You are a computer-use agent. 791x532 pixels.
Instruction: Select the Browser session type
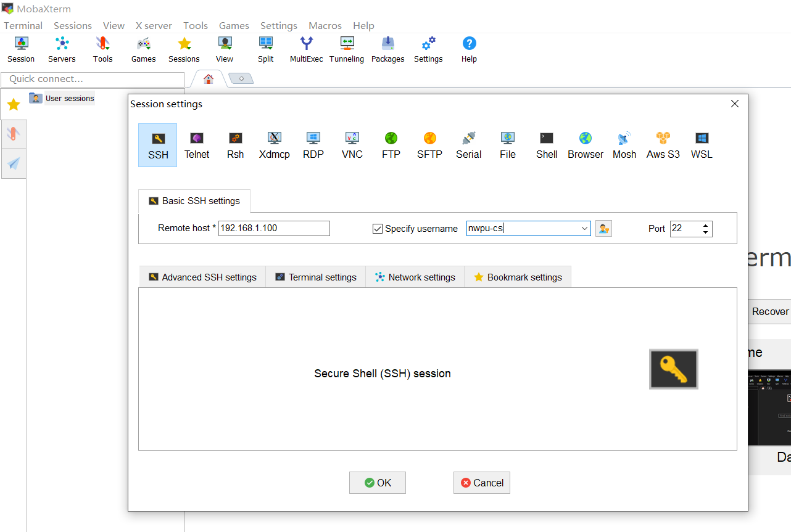pos(586,145)
